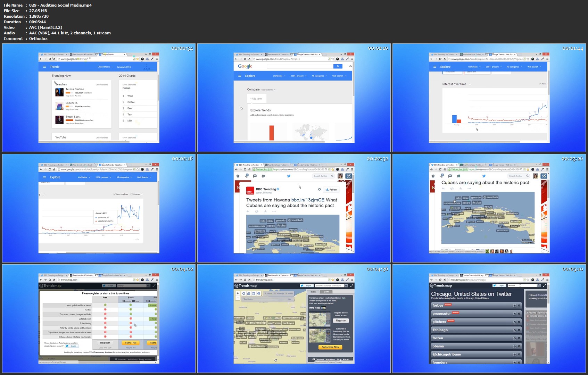Click the reload button in the 00:00:34 browser
Image resolution: width=588 pixels, height=375 pixels.
pyautogui.click(x=50, y=59)
